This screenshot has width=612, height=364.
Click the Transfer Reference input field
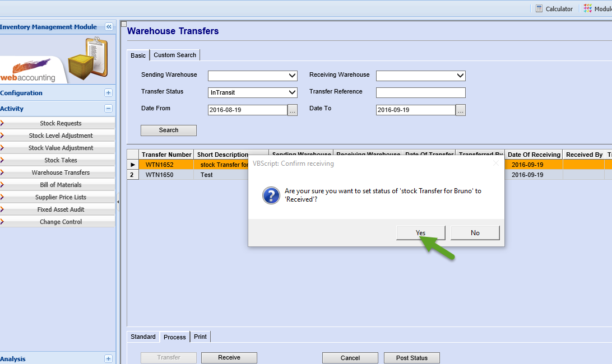coord(420,92)
